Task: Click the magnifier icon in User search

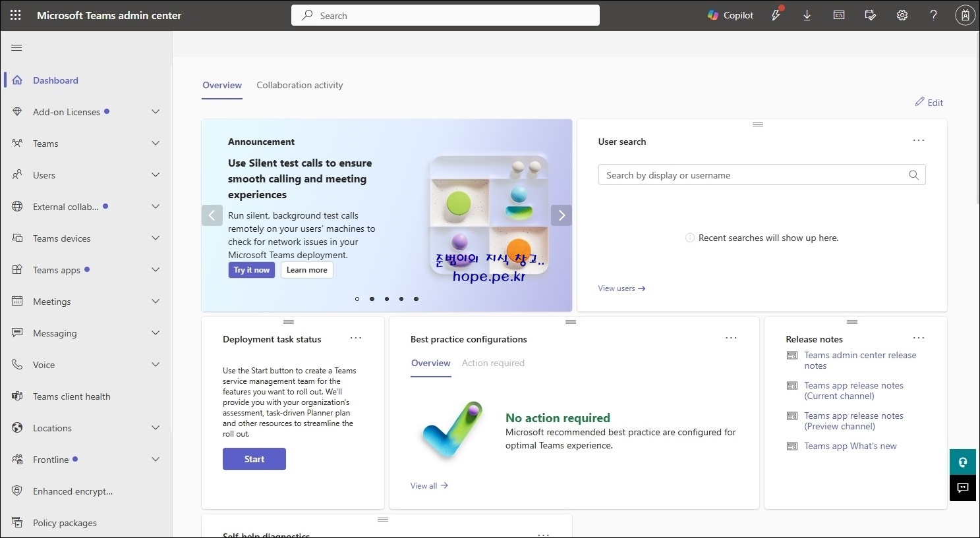Action: pos(913,175)
